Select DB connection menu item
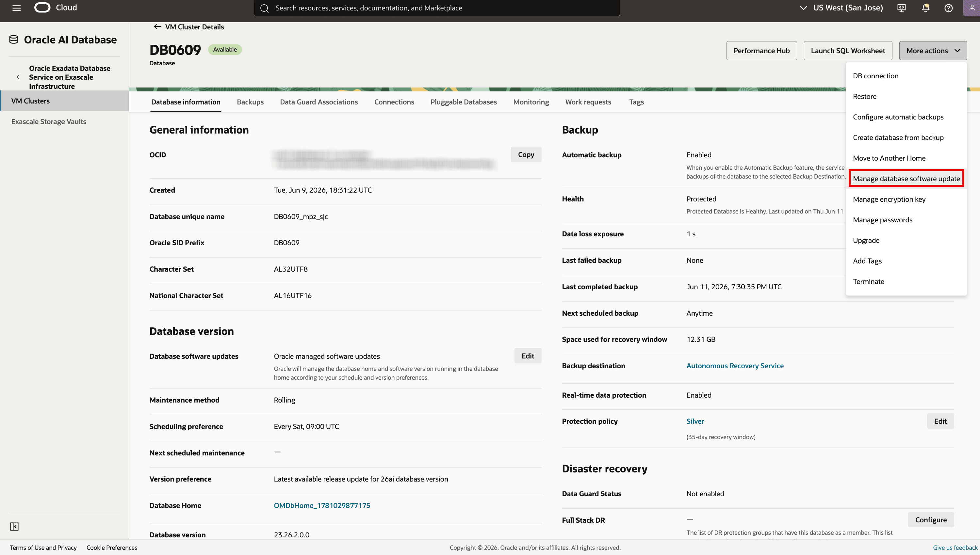Screen dimensions: 980x555 [906, 76]
